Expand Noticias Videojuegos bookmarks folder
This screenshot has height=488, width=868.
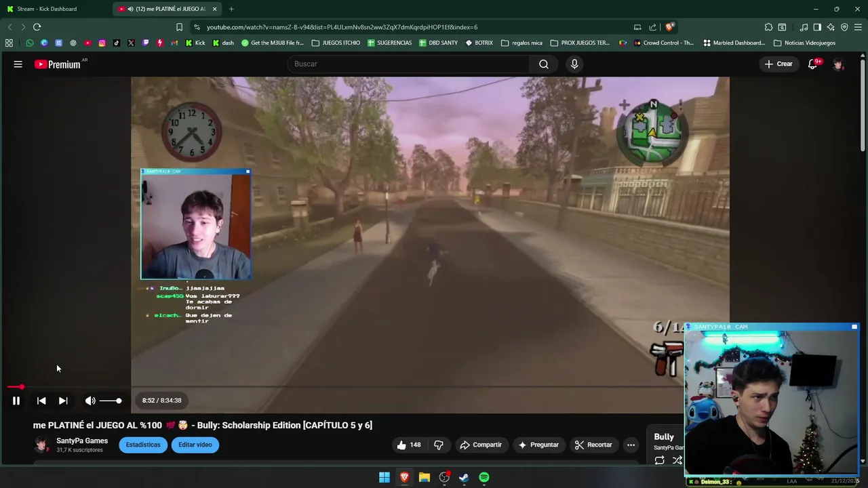click(x=804, y=43)
